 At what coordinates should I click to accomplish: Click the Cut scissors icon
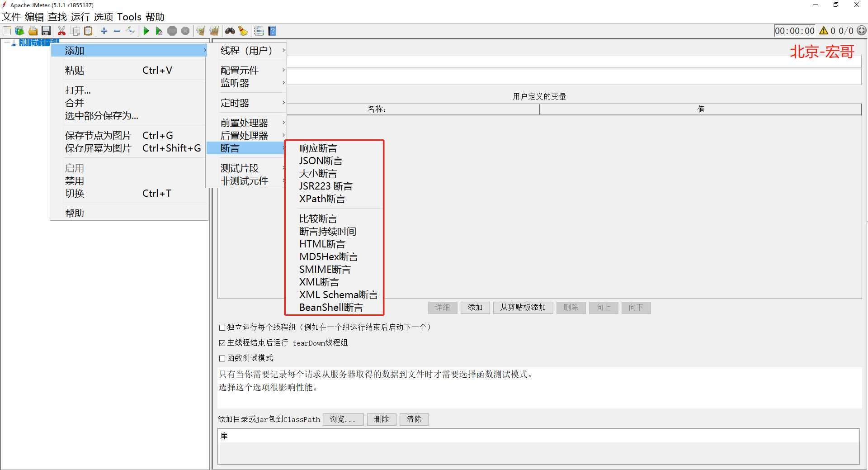coord(62,31)
